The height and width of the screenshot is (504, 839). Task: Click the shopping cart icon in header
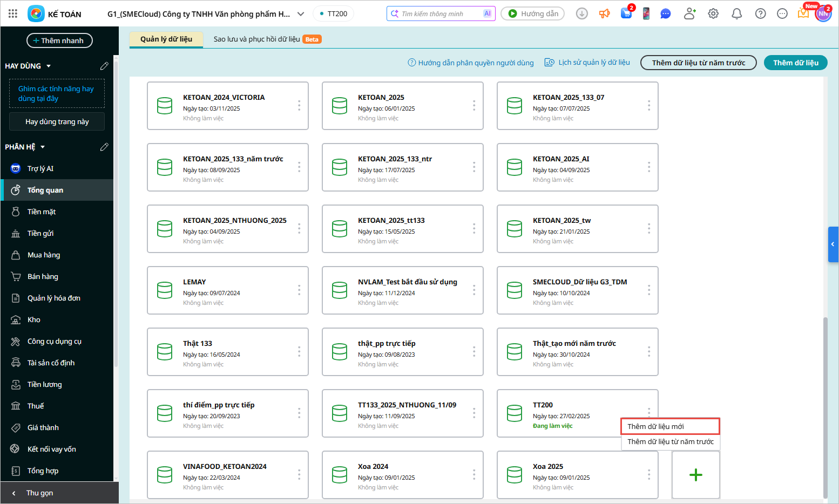click(626, 13)
